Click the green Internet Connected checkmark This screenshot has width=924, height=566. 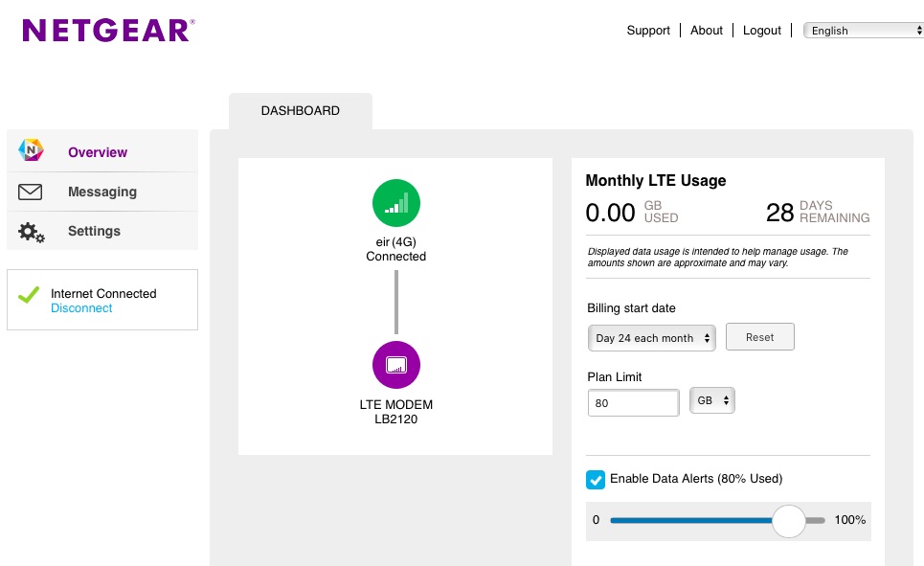[30, 295]
